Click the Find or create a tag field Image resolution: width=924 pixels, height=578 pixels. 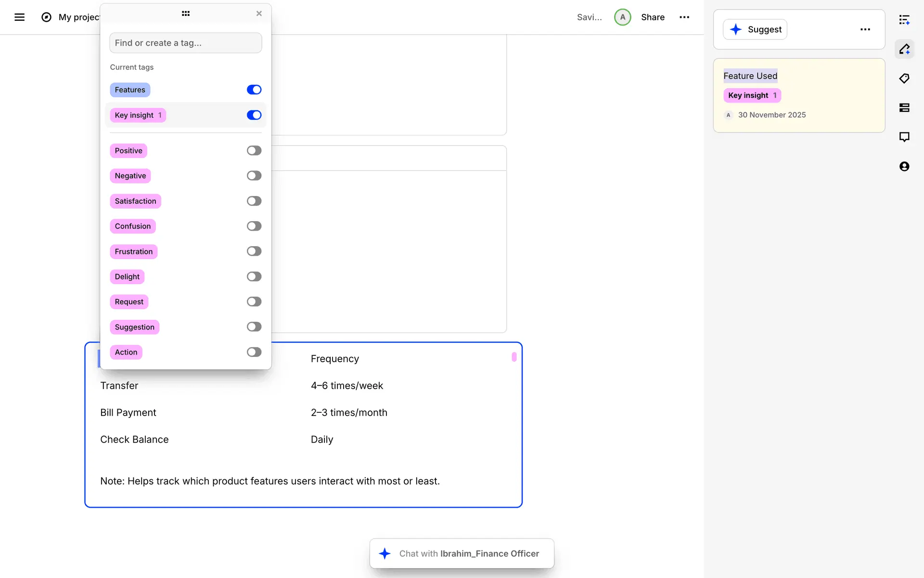pos(185,43)
